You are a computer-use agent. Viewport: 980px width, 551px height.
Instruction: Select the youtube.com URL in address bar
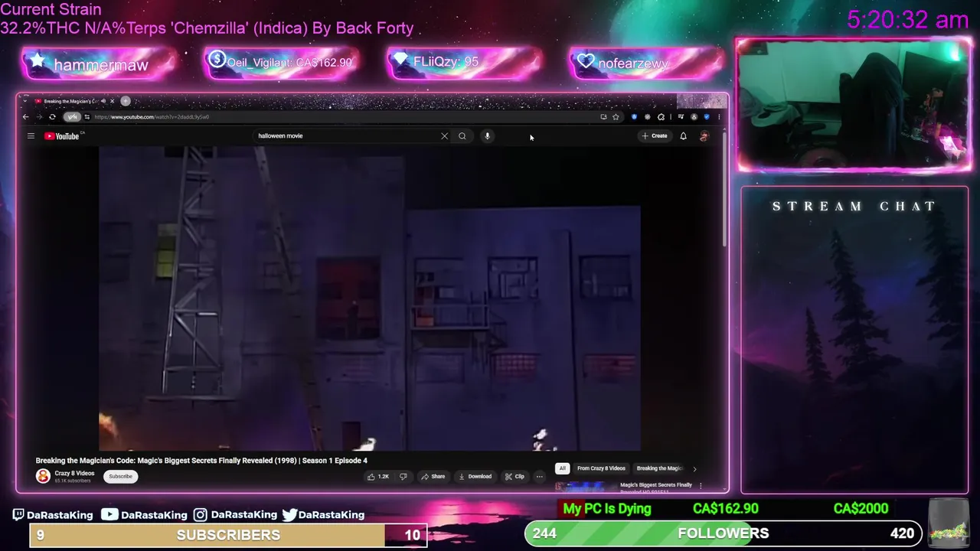[x=152, y=117]
